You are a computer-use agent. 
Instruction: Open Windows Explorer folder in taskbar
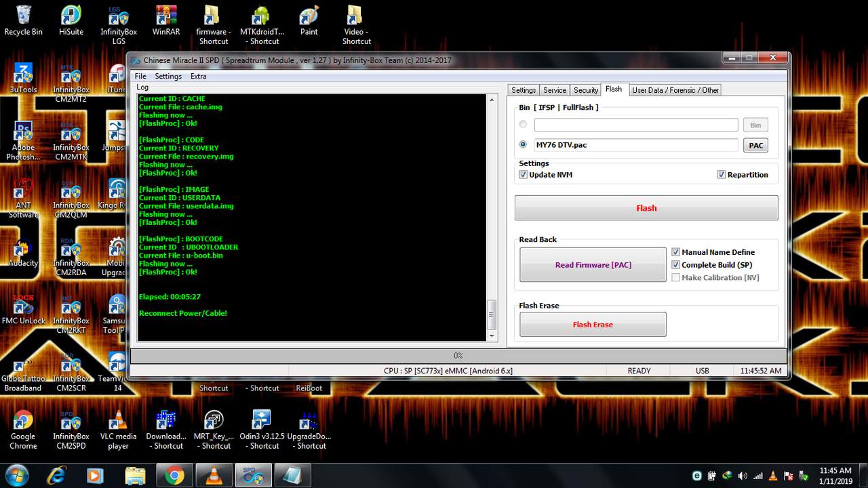[135, 476]
